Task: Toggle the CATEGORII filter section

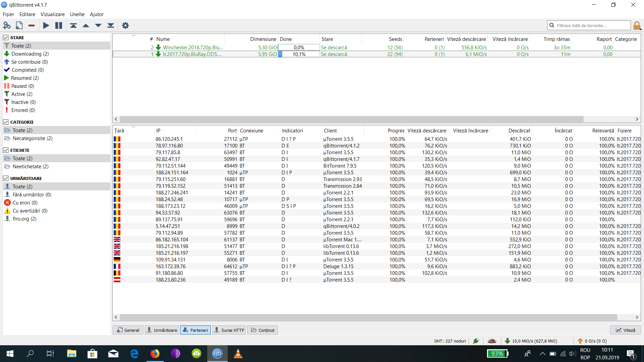Action: click(6, 122)
